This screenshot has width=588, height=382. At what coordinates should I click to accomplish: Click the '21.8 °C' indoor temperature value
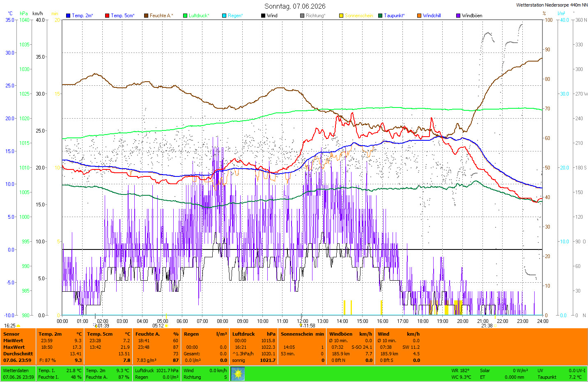[74, 371]
